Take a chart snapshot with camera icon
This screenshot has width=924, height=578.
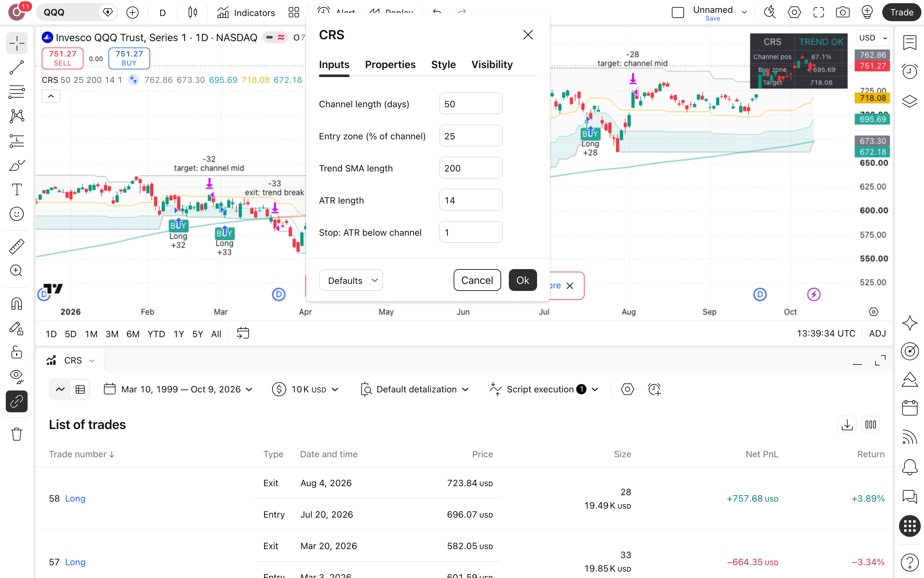[843, 12]
